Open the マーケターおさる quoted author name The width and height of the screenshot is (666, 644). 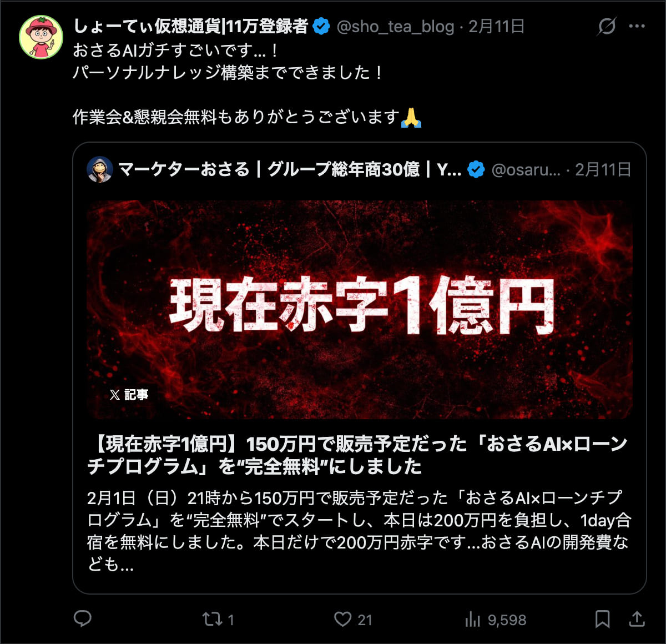tap(290, 169)
